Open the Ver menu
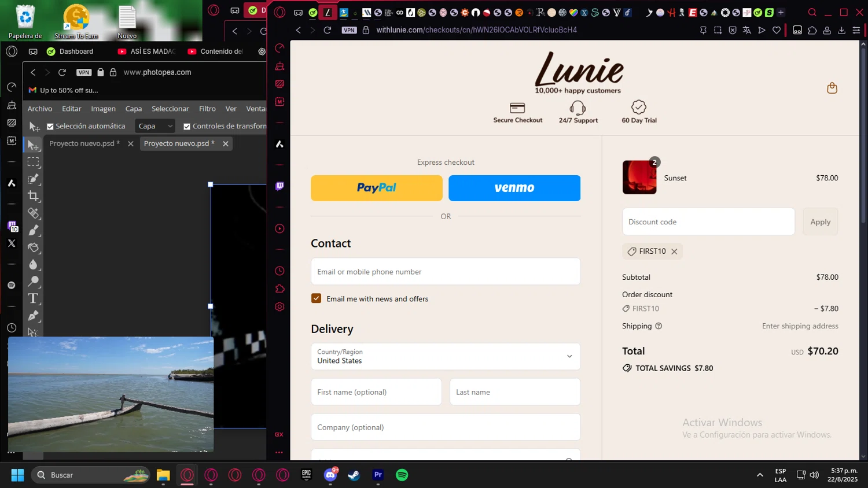This screenshot has width=868, height=488. (x=231, y=109)
